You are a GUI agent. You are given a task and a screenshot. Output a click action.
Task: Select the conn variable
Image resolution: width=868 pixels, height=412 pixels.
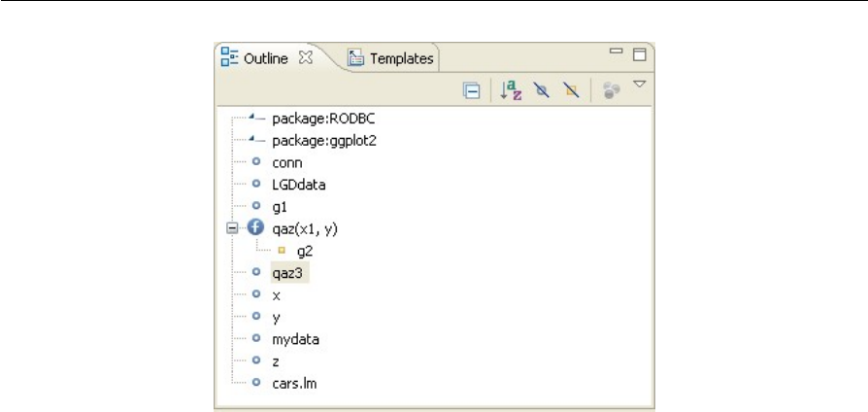point(286,163)
